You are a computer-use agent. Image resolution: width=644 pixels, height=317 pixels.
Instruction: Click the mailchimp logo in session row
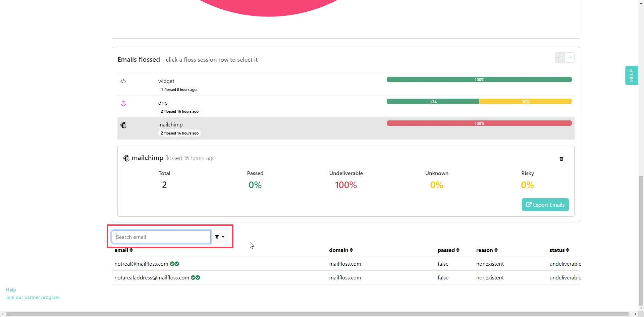point(123,125)
